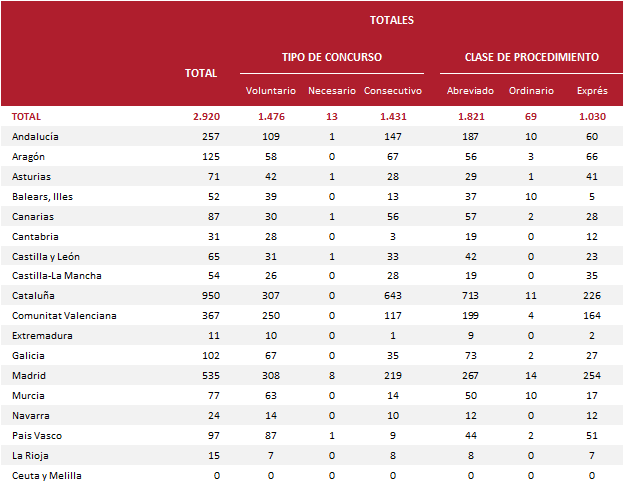
Task: Click the Madrid row label
Action: 29,376
